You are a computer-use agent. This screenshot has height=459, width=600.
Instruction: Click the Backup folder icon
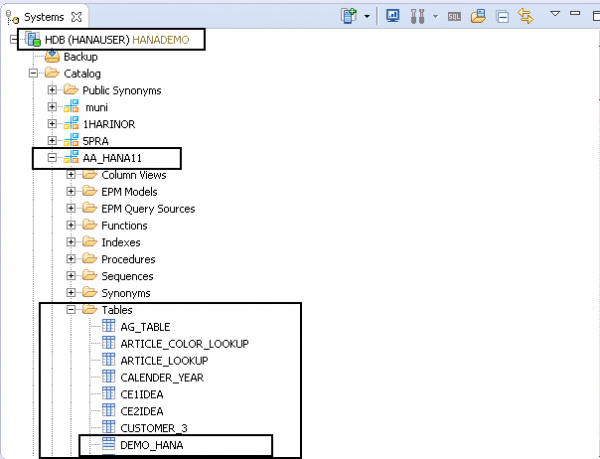click(x=52, y=56)
